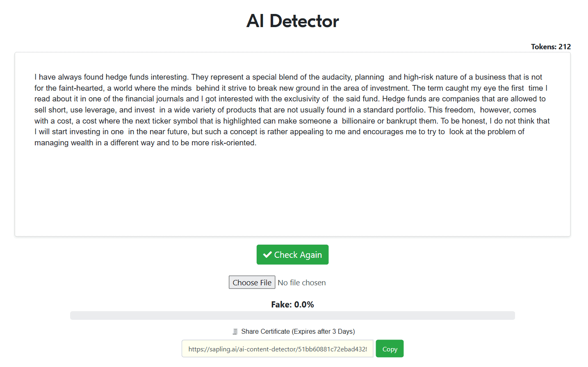Viewport: 588px width, 367px height.
Task: Click the AI Detector heading
Action: [292, 21]
